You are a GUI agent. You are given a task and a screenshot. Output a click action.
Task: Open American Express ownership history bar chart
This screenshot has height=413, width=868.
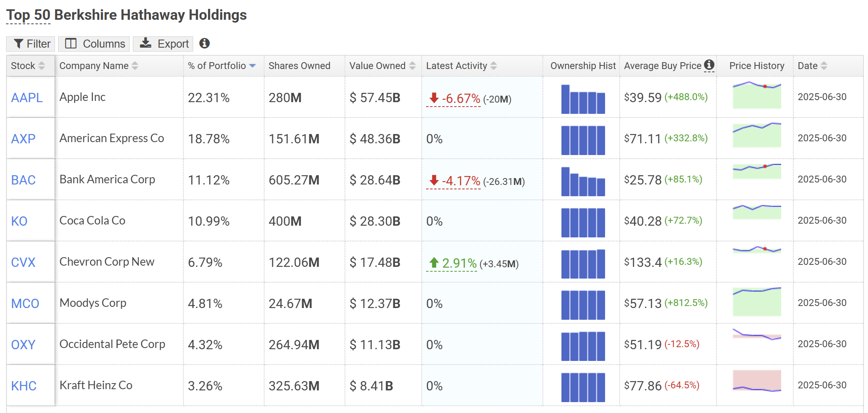[583, 140]
